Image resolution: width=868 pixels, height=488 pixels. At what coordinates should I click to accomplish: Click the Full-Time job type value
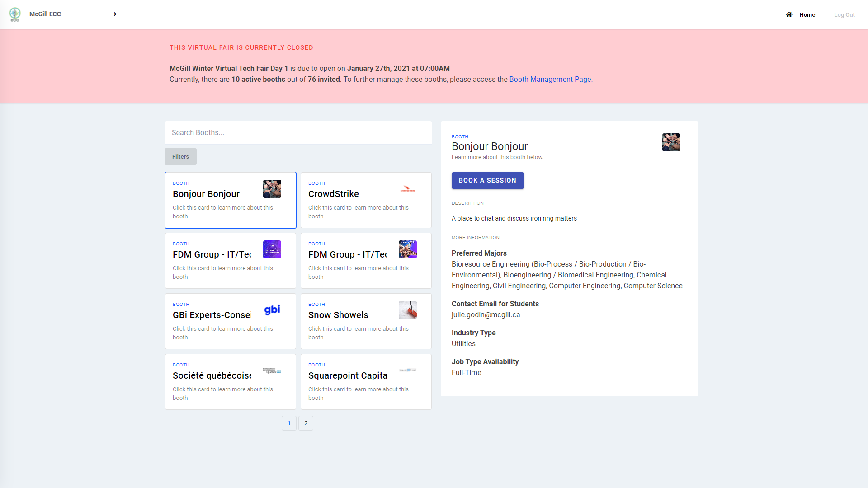pyautogui.click(x=467, y=373)
